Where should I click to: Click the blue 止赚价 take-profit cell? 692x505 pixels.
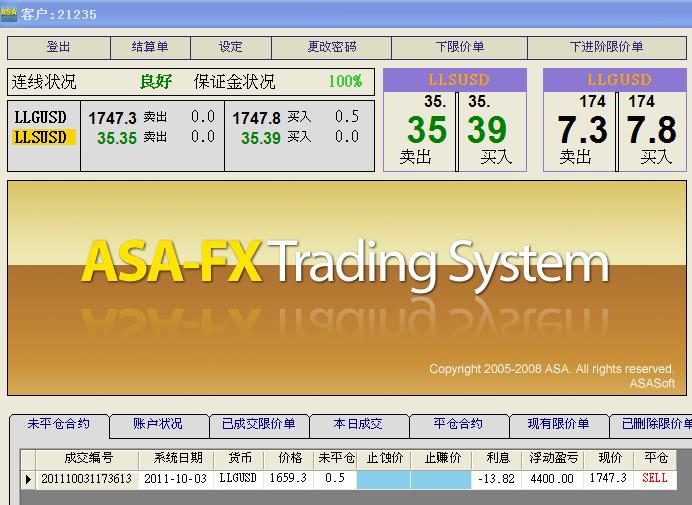click(441, 480)
